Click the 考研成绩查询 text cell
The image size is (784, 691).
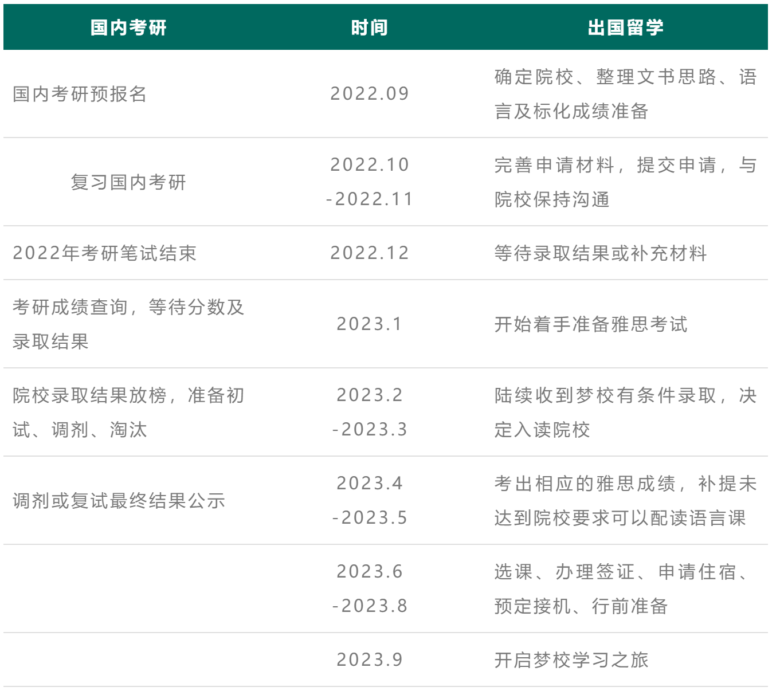click(128, 324)
